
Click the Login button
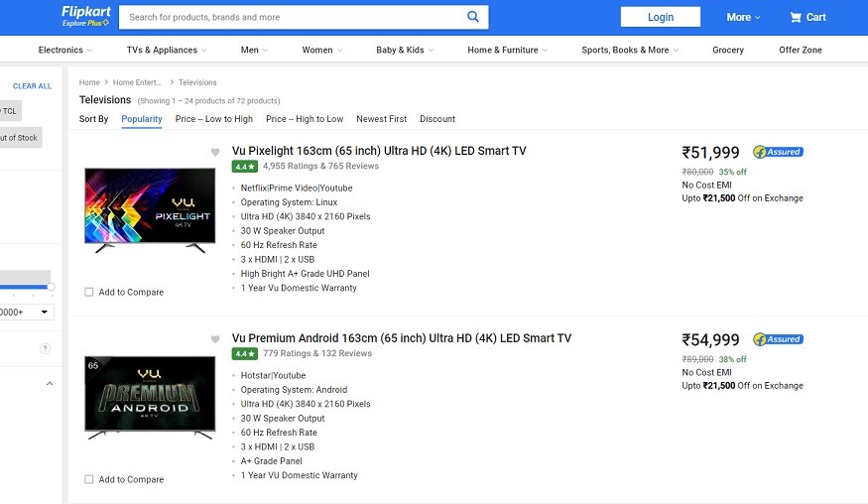point(661,17)
